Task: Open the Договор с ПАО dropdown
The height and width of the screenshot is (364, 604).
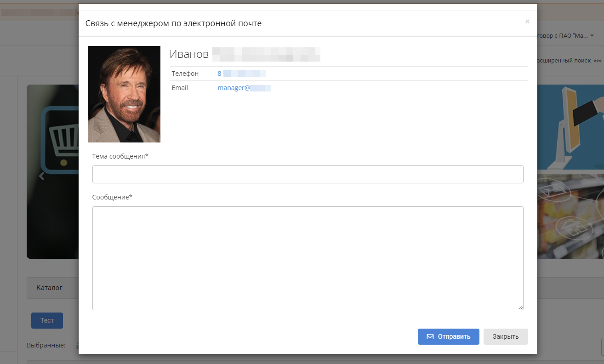Action: tap(563, 35)
